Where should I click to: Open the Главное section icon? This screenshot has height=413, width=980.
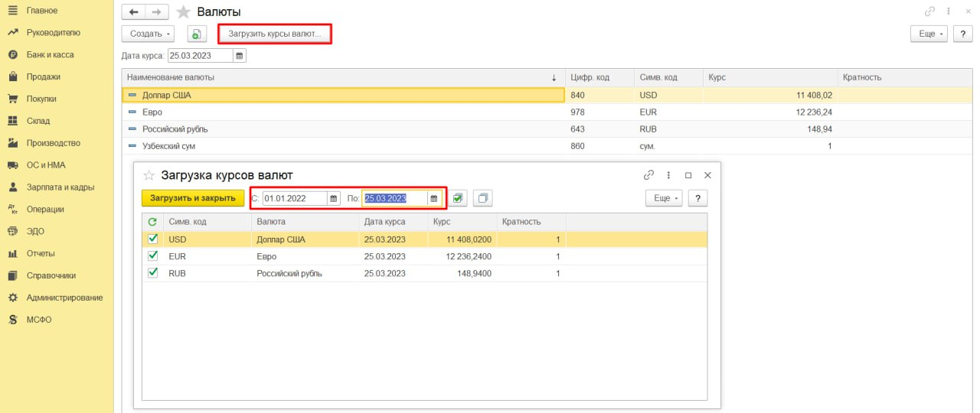[x=12, y=11]
